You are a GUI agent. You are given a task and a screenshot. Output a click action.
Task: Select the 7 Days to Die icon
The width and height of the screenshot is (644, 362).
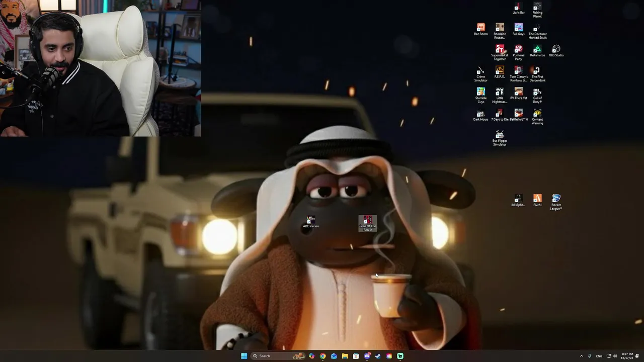[x=500, y=115]
